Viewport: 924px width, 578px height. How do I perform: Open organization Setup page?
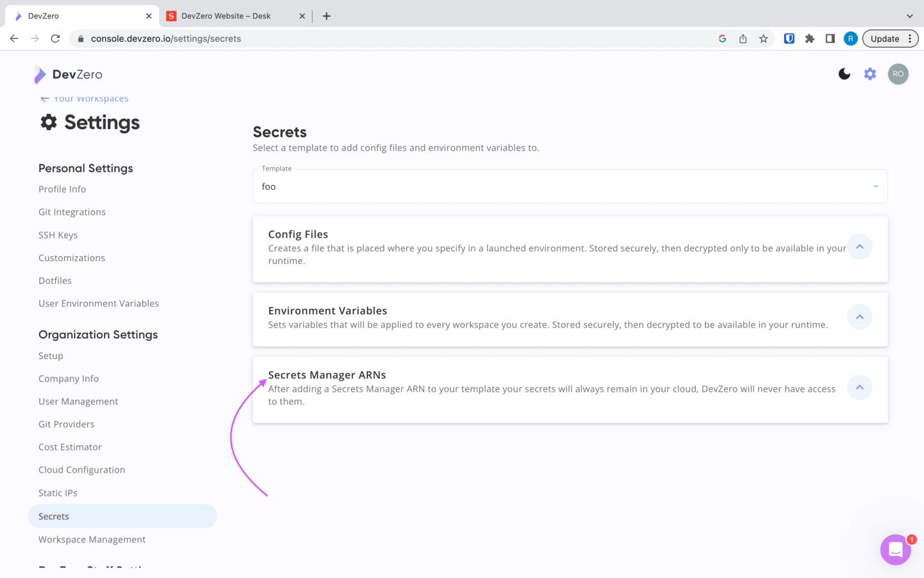pos(51,356)
